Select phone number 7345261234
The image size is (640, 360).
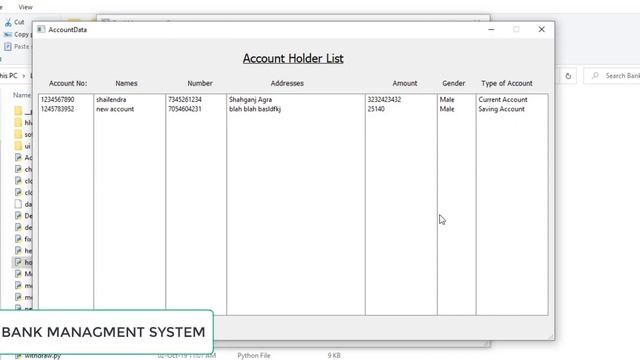pyautogui.click(x=185, y=100)
